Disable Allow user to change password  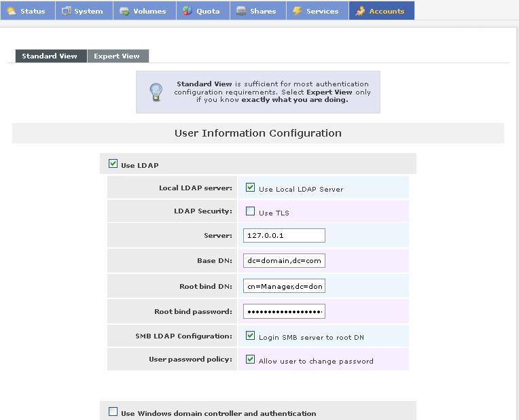click(x=250, y=360)
